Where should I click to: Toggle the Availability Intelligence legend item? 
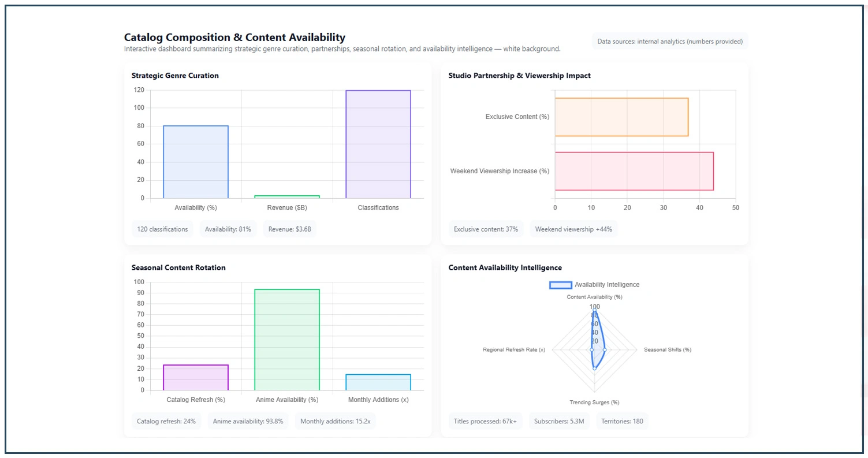tap(606, 285)
